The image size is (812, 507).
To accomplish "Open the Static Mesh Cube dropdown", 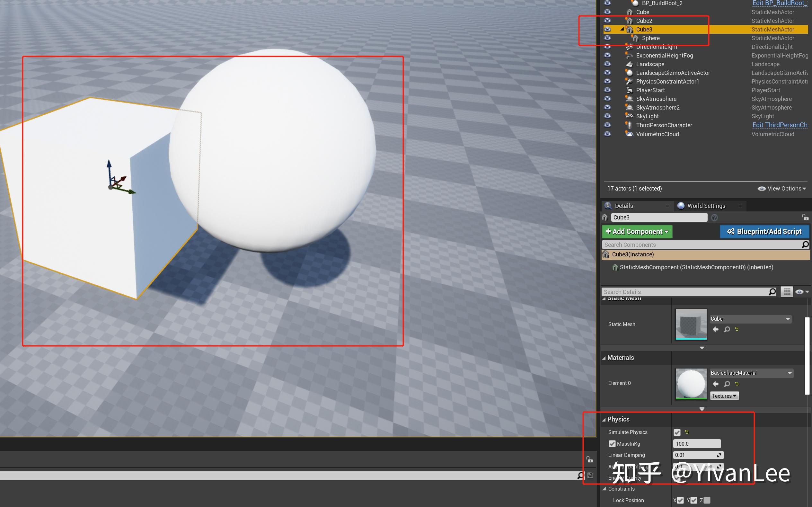I will click(x=750, y=319).
